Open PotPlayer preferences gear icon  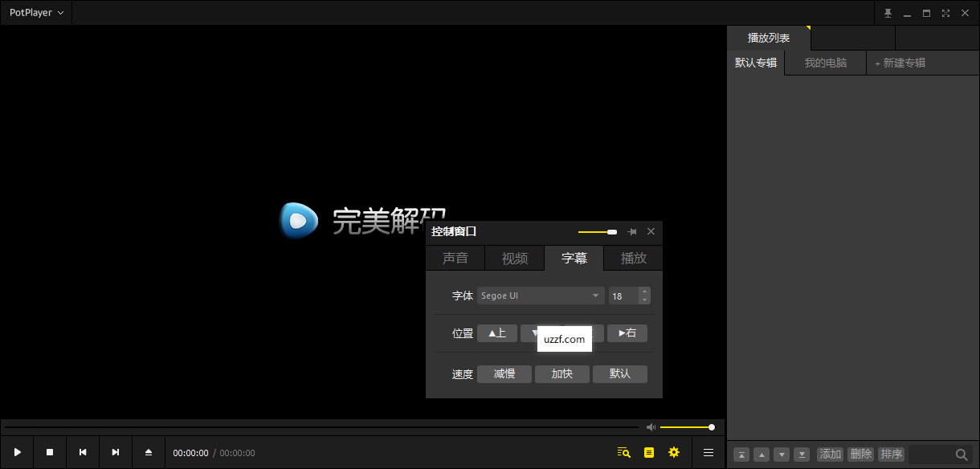[674, 452]
